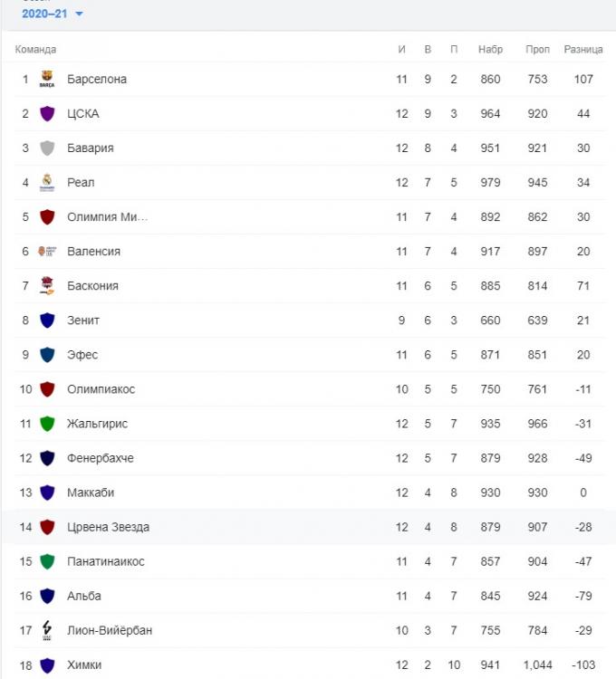Click the purple CSKA shield icon
This screenshot has height=679, width=616.
47,113
